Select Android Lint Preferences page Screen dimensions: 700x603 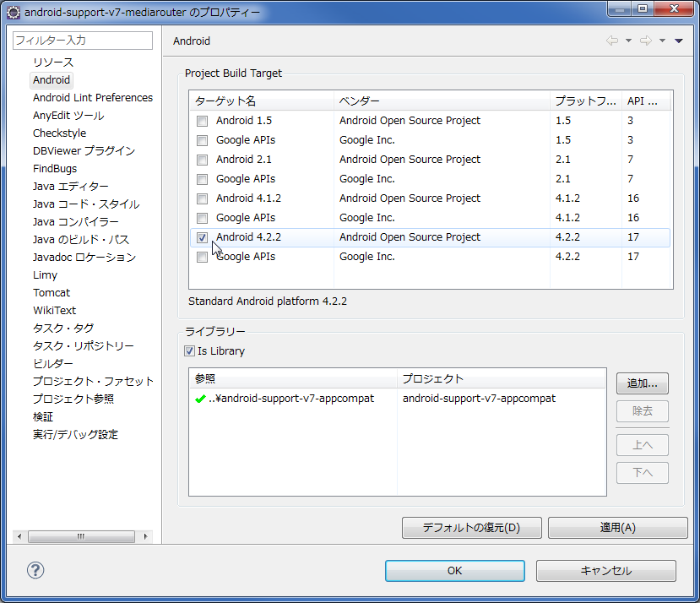click(93, 97)
